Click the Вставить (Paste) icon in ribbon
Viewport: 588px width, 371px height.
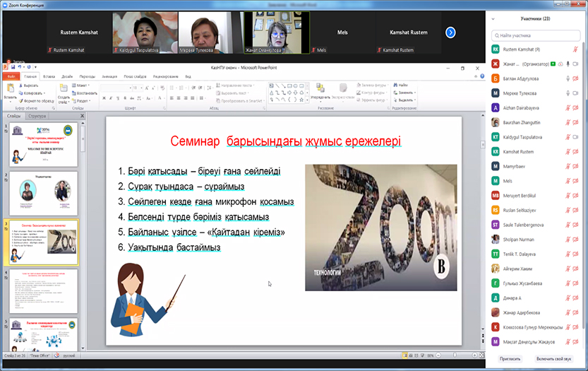pyautogui.click(x=10, y=90)
